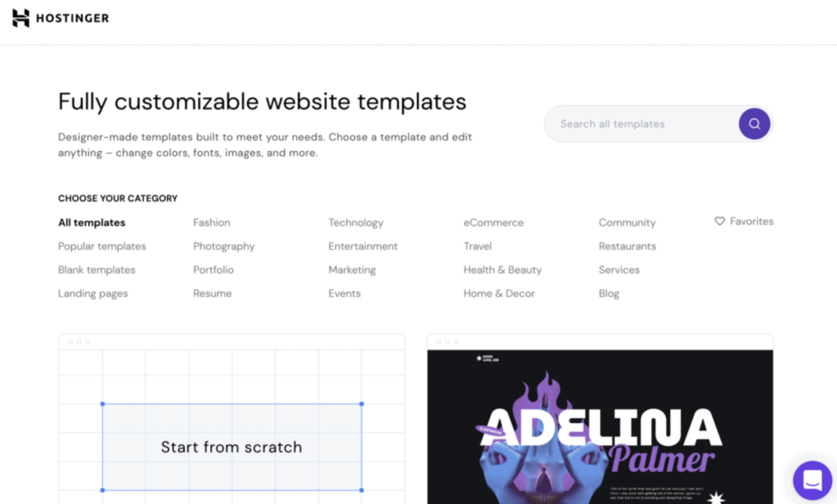Browse the Blog category
The image size is (837, 504).
click(609, 293)
